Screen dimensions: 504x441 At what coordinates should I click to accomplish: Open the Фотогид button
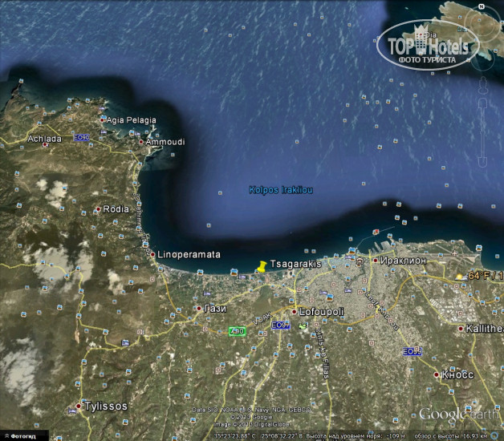19,435
